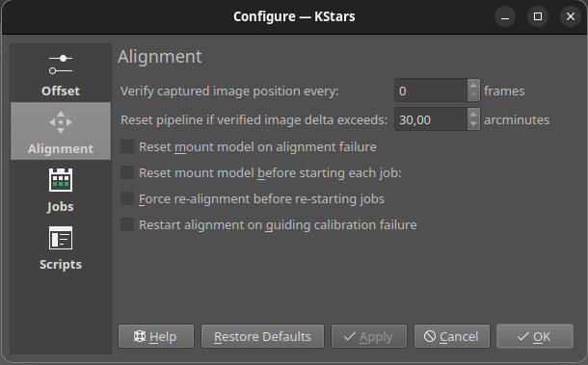
Task: Open the Jobs calendar icon page
Action: coord(61,180)
